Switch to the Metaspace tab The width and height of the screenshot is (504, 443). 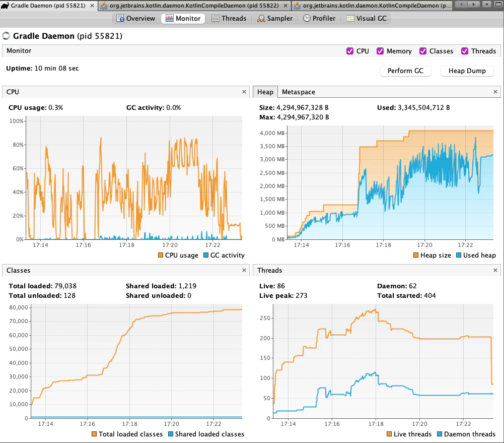click(x=298, y=92)
